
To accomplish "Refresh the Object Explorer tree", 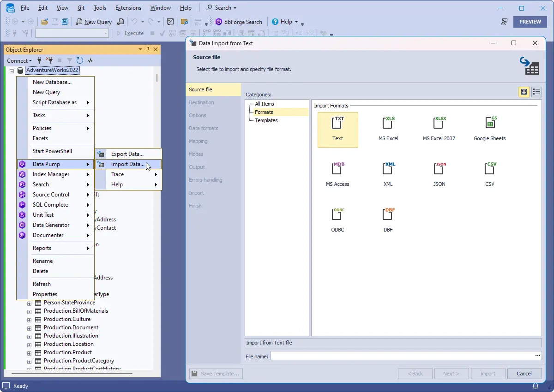I will point(78,60).
